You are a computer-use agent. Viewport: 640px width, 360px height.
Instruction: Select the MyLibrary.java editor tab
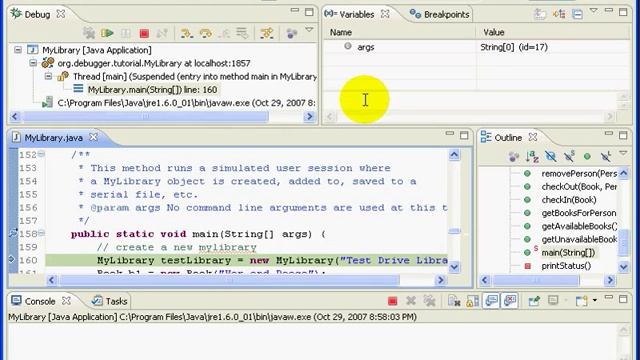coord(53,138)
